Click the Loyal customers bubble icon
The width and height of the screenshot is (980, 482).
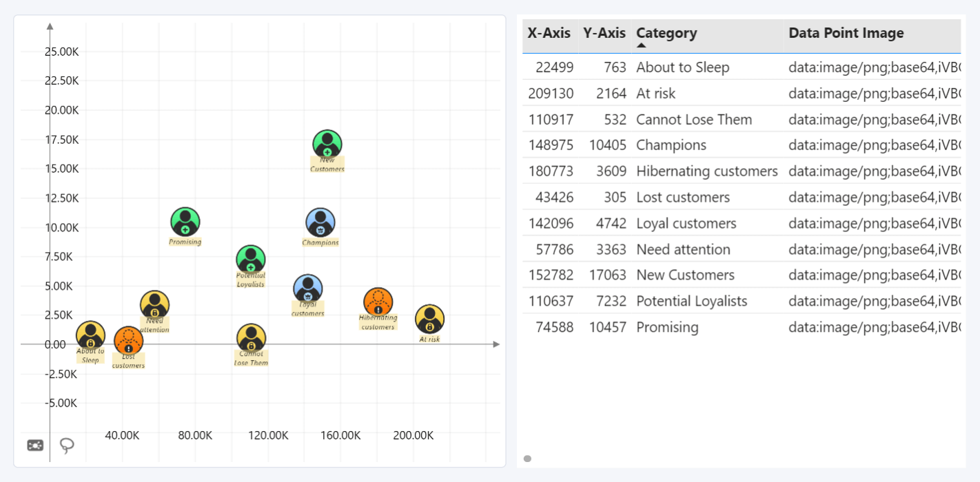307,289
